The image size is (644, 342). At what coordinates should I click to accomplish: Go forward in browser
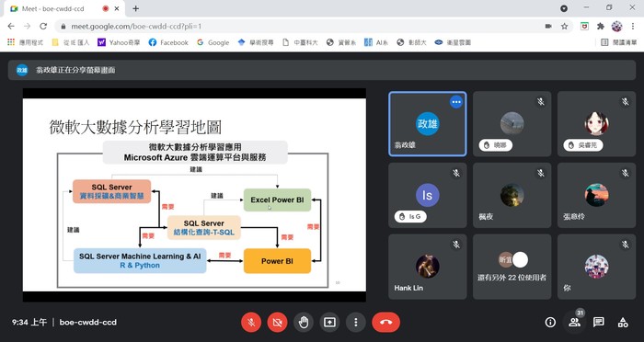(27, 27)
